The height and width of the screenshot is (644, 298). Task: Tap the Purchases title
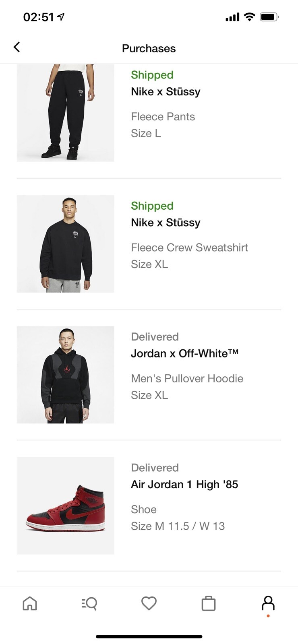click(x=149, y=48)
